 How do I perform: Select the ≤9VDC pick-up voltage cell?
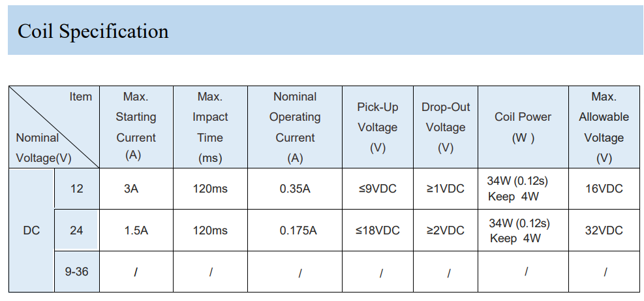(x=377, y=189)
